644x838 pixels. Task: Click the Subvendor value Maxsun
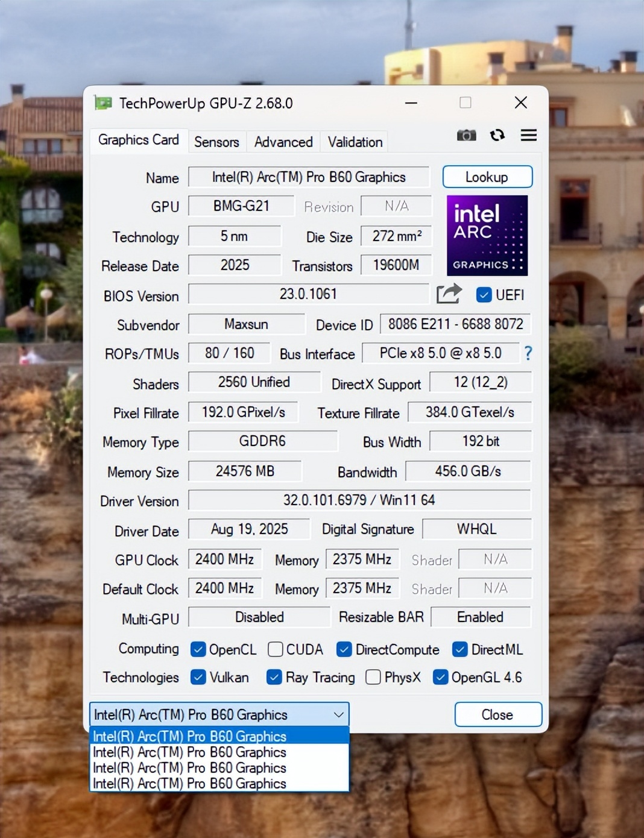coord(247,324)
